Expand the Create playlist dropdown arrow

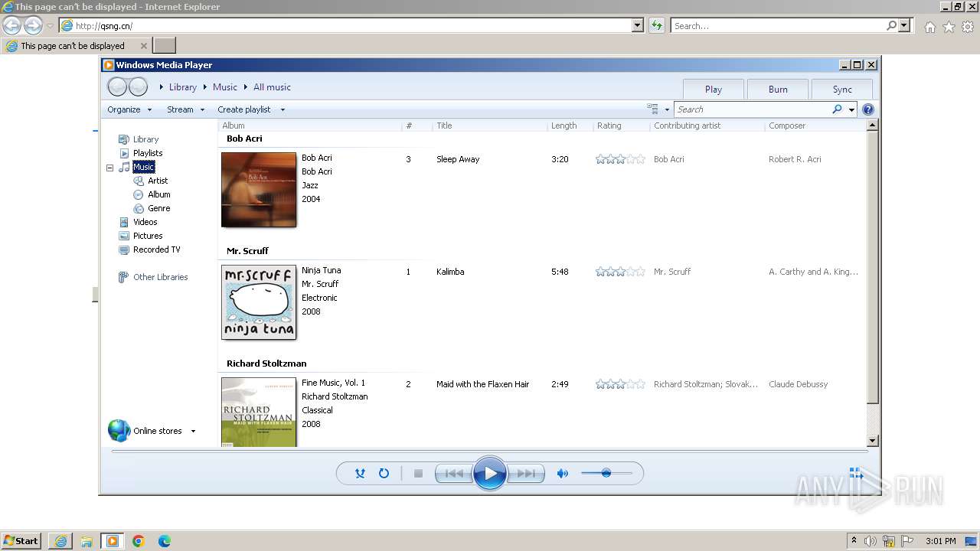283,109
